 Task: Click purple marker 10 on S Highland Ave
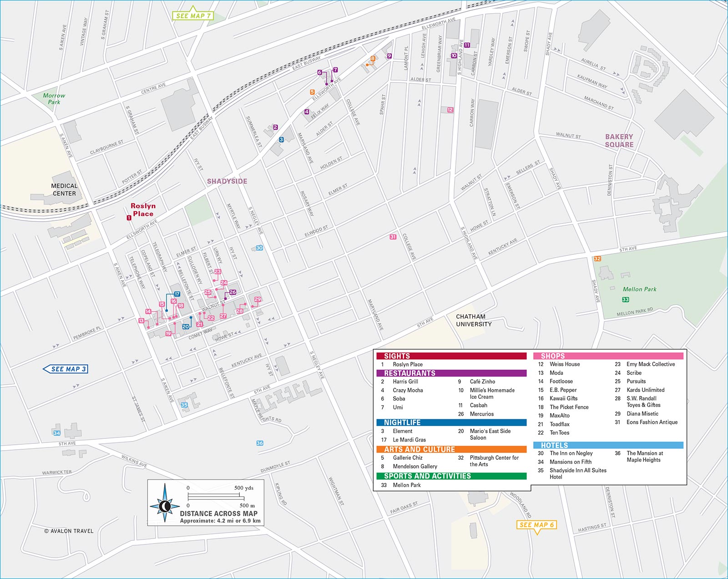pyautogui.click(x=454, y=56)
